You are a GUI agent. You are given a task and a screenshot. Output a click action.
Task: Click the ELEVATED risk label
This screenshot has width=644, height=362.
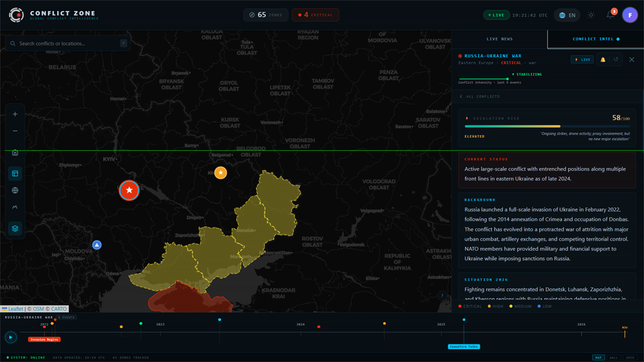(474, 136)
